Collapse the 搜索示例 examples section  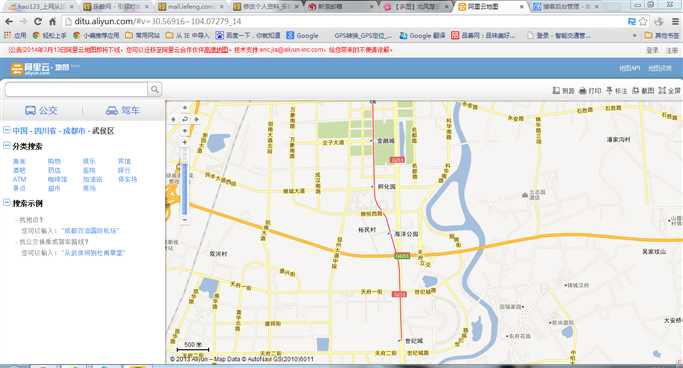point(7,203)
